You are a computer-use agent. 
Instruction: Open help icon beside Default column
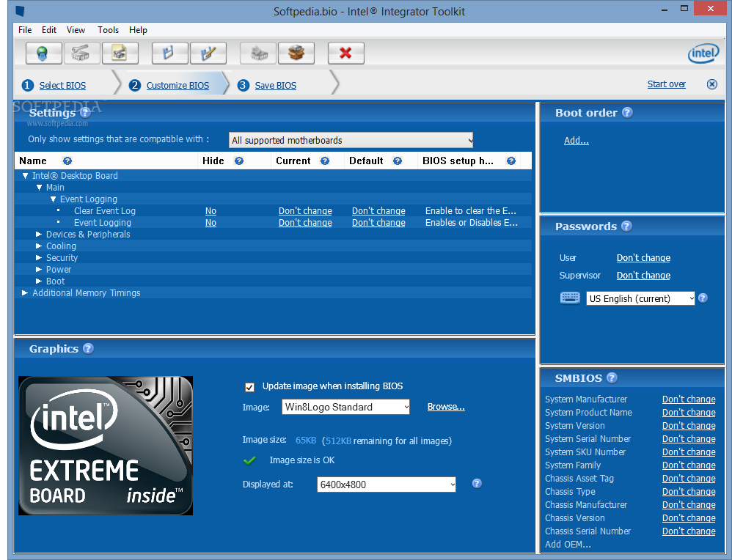398,161
